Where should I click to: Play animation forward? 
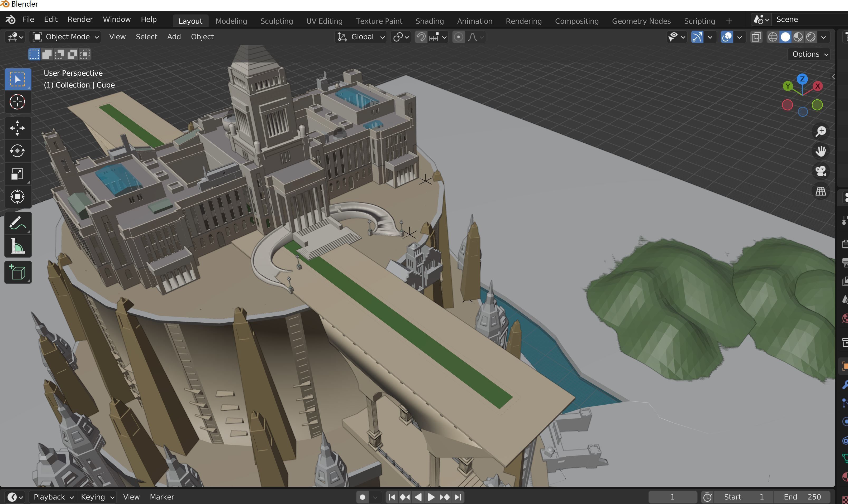431,497
